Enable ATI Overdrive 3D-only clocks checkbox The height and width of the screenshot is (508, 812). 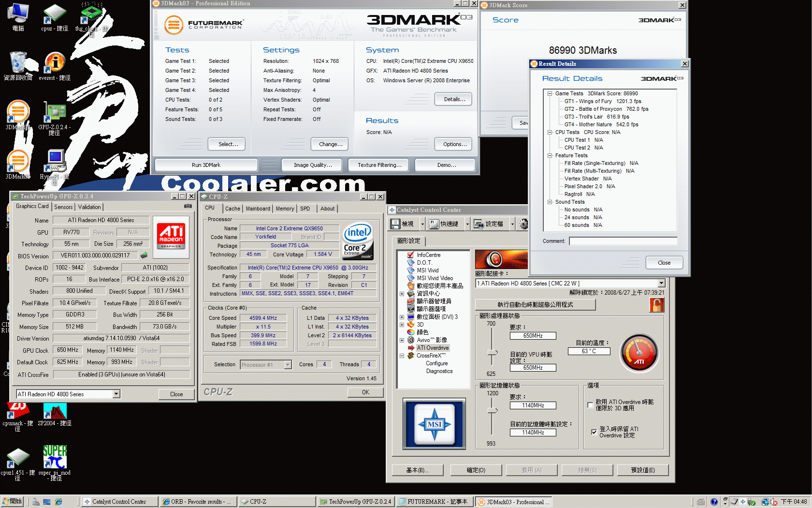click(x=590, y=405)
